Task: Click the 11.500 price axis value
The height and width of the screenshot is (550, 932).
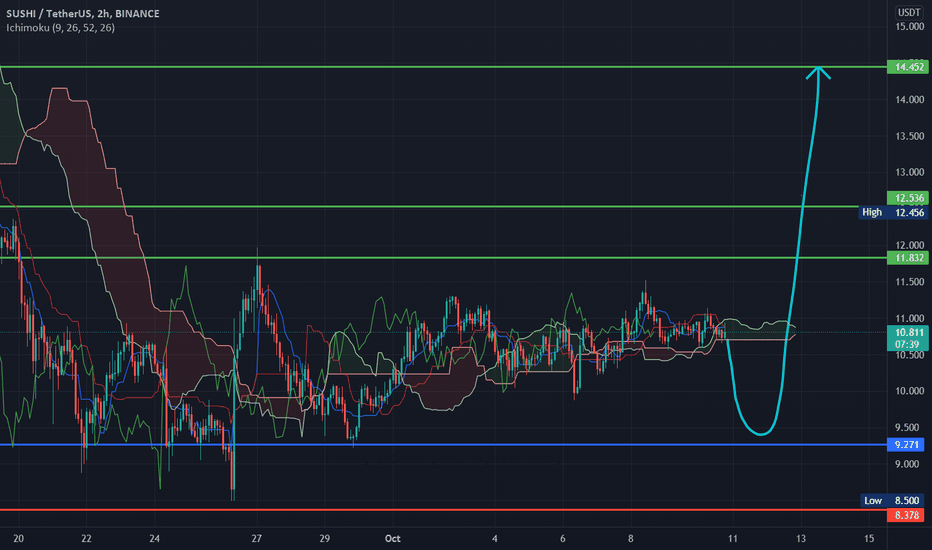Action: (909, 282)
